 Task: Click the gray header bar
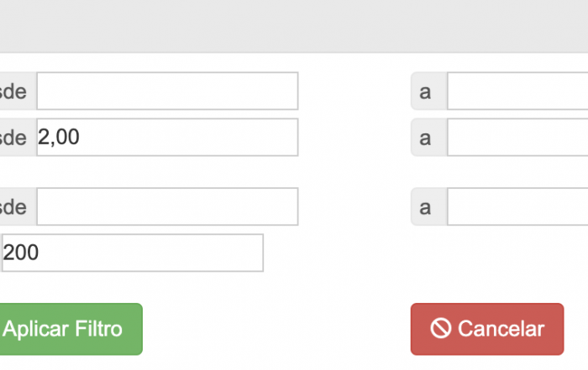click(x=294, y=25)
